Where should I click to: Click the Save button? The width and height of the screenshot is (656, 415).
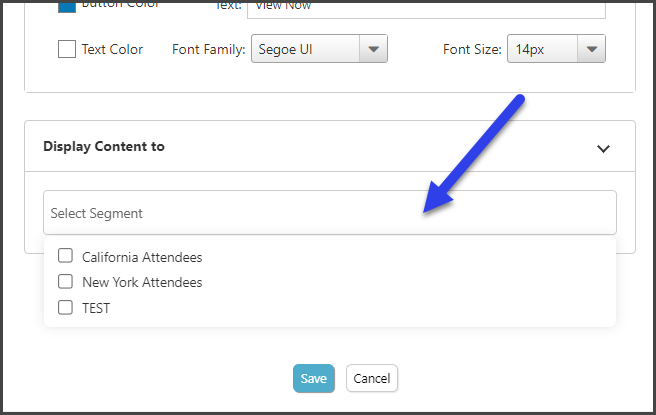(x=314, y=378)
